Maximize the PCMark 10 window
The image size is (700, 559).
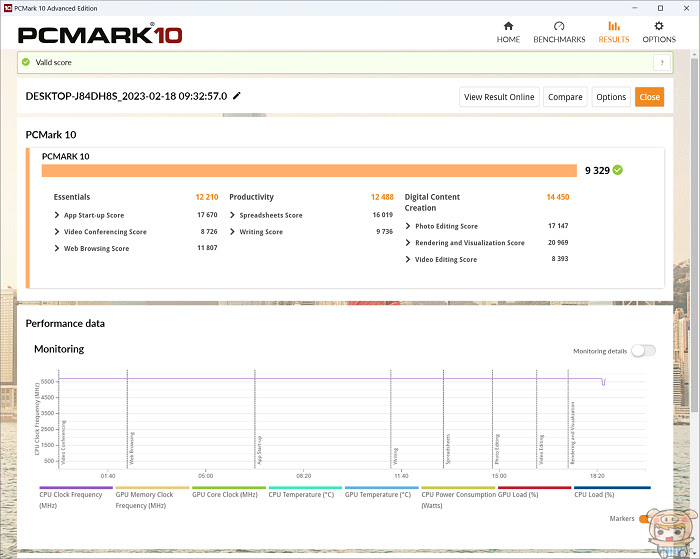(x=660, y=8)
